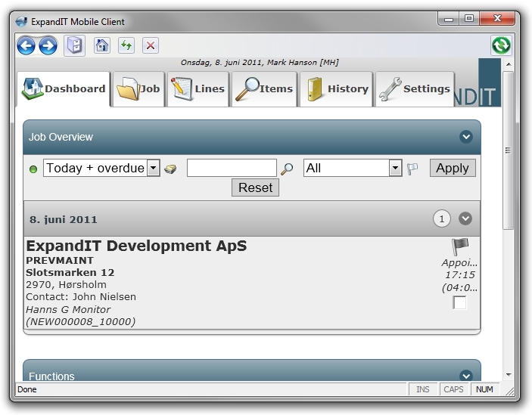Click the red X stop toolbar icon

(151, 45)
